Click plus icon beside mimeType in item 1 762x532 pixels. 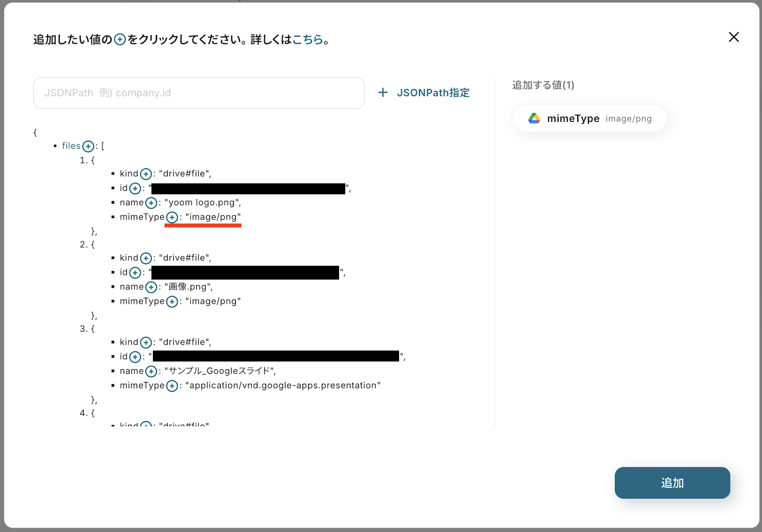pos(172,218)
